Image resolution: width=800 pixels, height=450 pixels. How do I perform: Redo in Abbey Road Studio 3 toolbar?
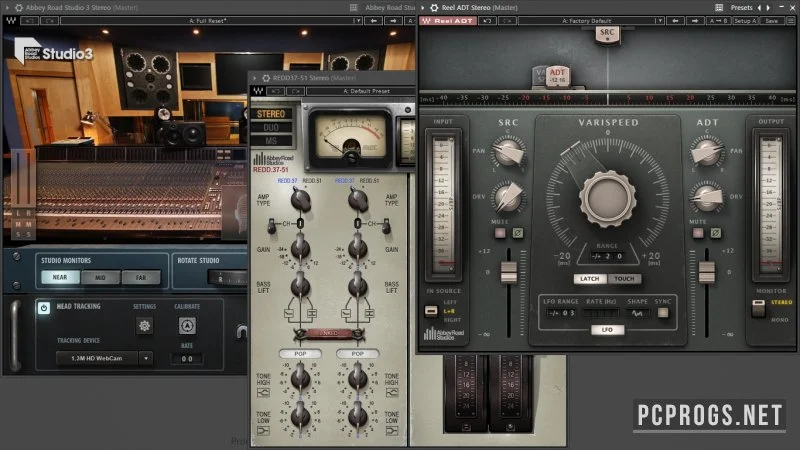49,21
